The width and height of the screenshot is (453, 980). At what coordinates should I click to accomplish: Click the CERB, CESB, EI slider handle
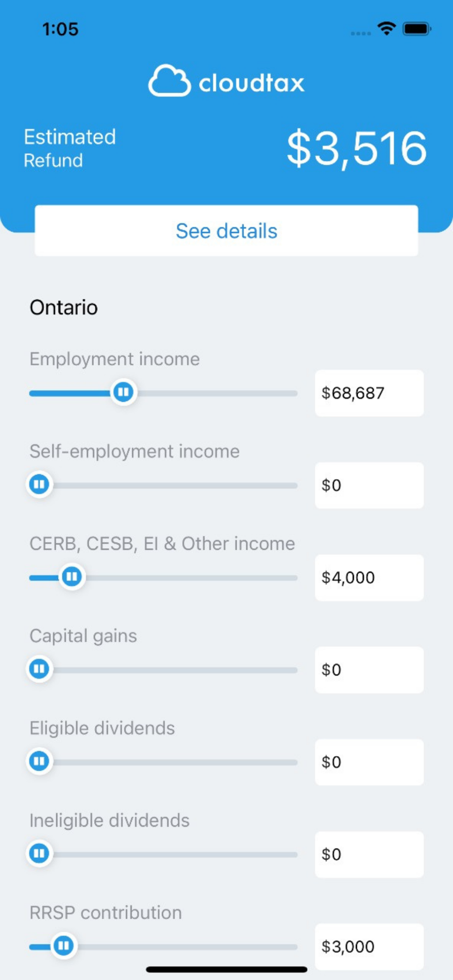point(72,577)
